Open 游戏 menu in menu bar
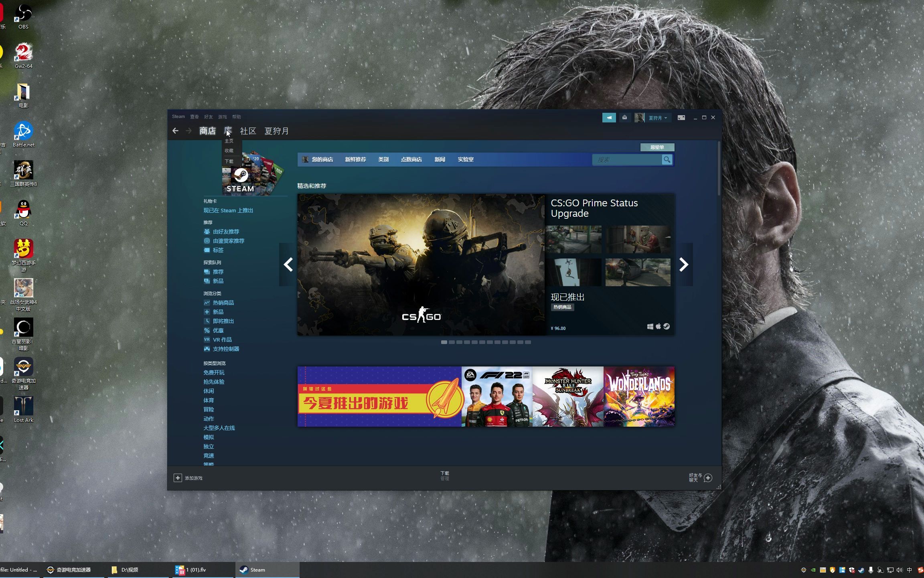924x578 pixels. pyautogui.click(x=223, y=117)
